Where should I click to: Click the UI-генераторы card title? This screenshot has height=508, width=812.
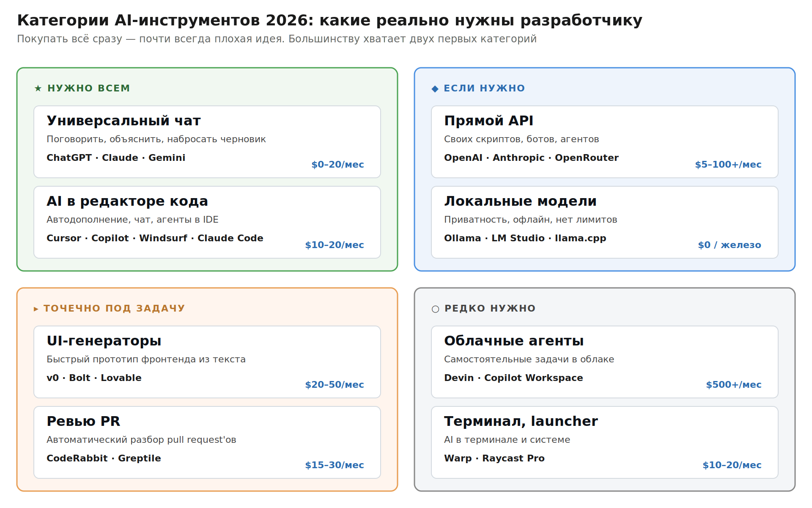(104, 341)
